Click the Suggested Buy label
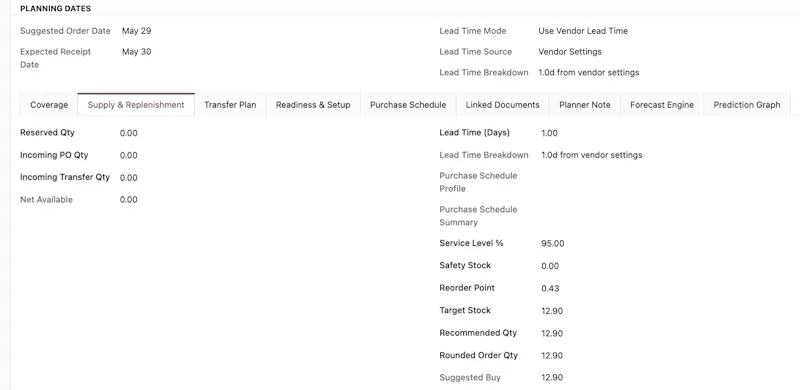800x390 pixels. click(470, 378)
